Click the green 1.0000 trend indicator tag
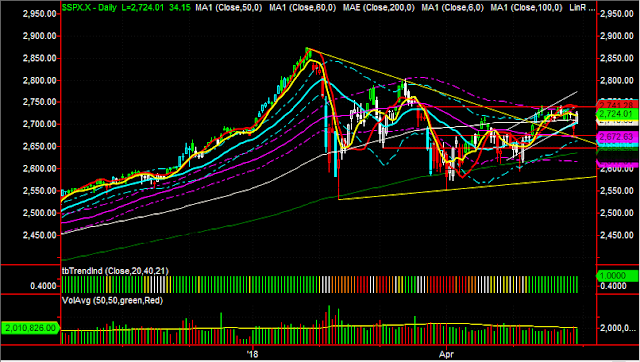This screenshot has width=640, height=362. pos(617,276)
